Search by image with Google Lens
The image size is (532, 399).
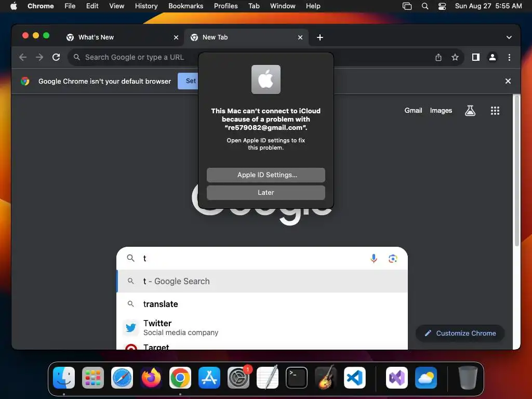point(393,259)
